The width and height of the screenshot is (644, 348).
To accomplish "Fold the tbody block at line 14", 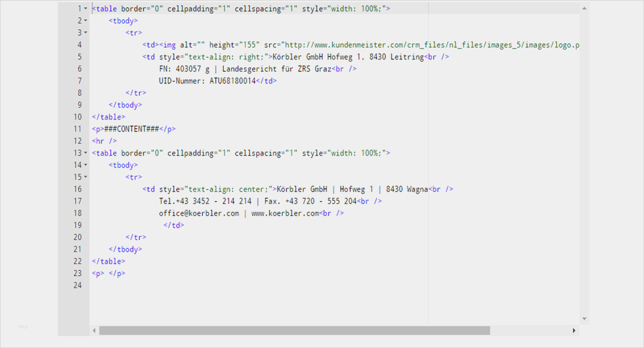I will pyautogui.click(x=85, y=165).
